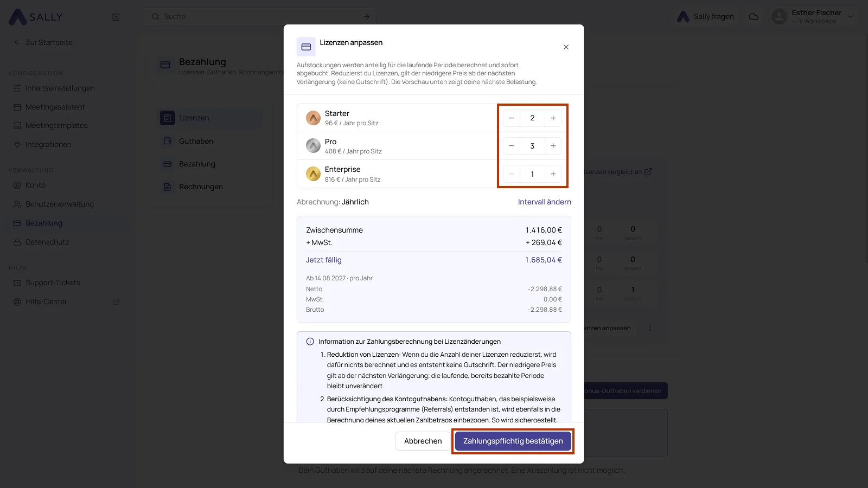Viewport: 868px width, 488px height.
Task: Switch to the Guthaben tab
Action: (210, 141)
